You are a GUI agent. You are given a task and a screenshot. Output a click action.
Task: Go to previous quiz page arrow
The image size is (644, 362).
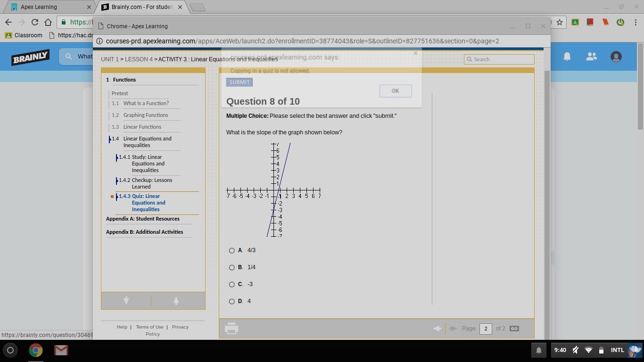[x=437, y=329]
